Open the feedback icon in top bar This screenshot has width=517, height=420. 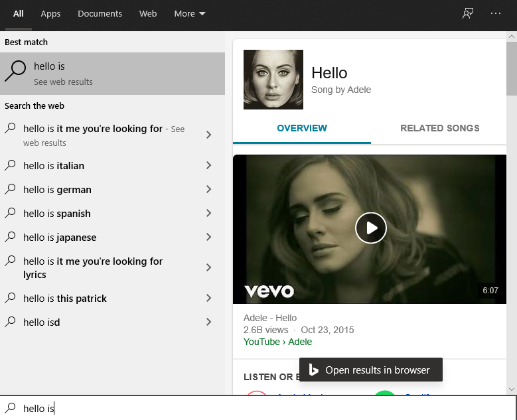click(468, 13)
